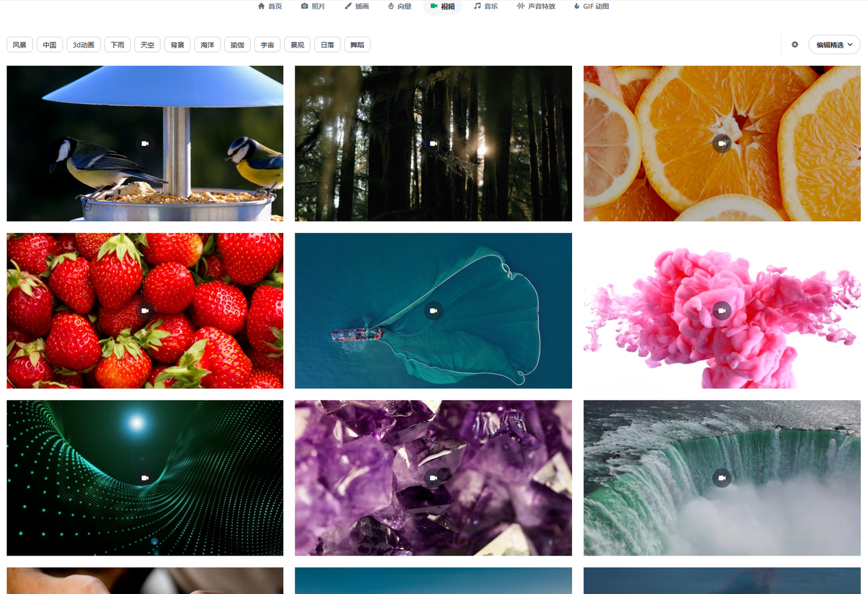The width and height of the screenshot is (868, 594).
Task: Open the purple crystal thumbnail
Action: (x=433, y=478)
